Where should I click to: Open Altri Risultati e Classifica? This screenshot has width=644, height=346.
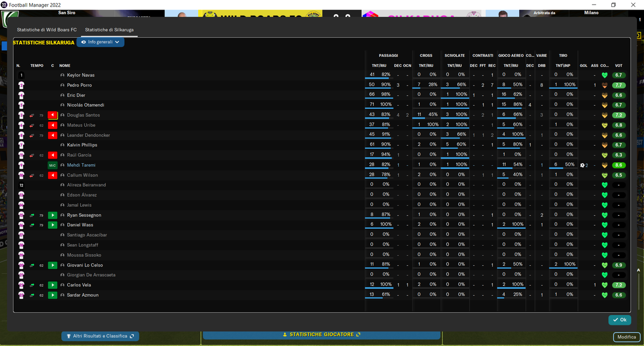[x=100, y=336]
